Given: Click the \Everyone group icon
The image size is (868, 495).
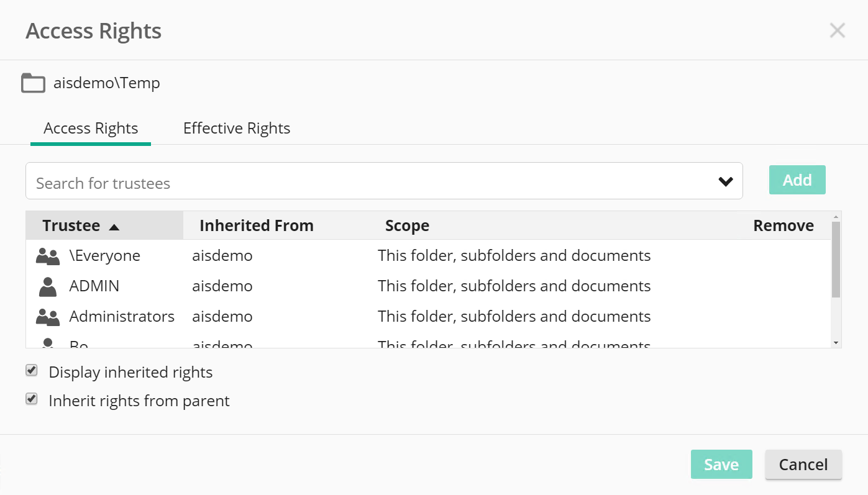Looking at the screenshot, I should (x=48, y=256).
